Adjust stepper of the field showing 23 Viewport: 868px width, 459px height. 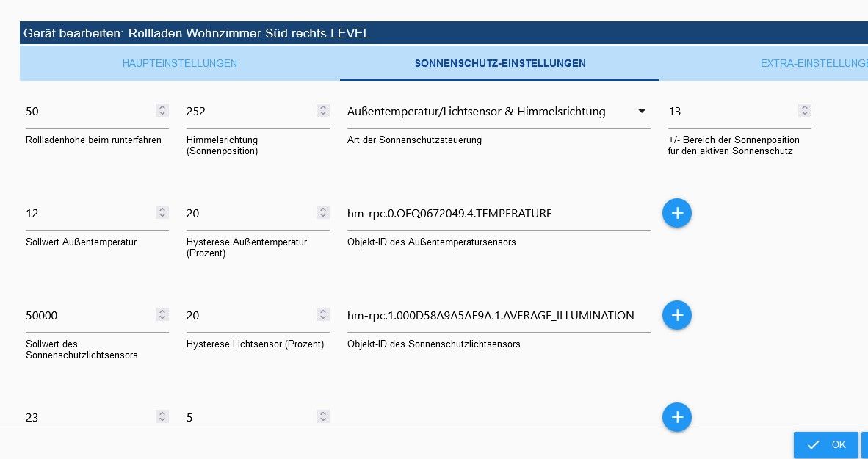pyautogui.click(x=162, y=416)
